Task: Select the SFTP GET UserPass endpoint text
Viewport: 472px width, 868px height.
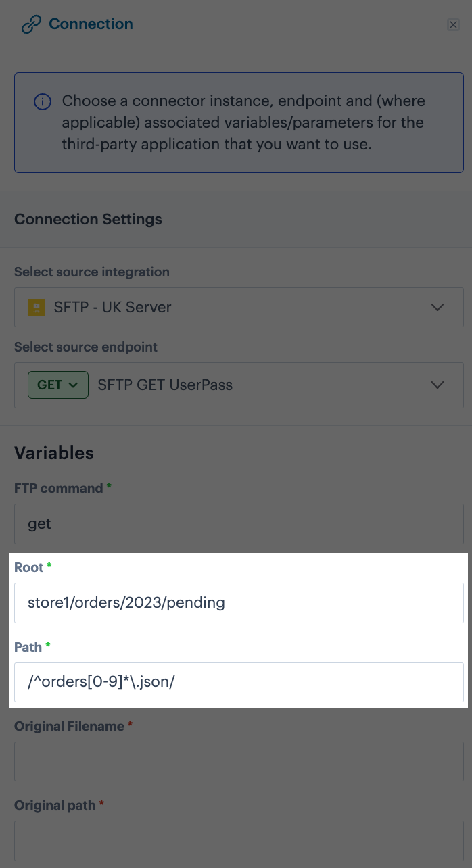Action: [165, 385]
